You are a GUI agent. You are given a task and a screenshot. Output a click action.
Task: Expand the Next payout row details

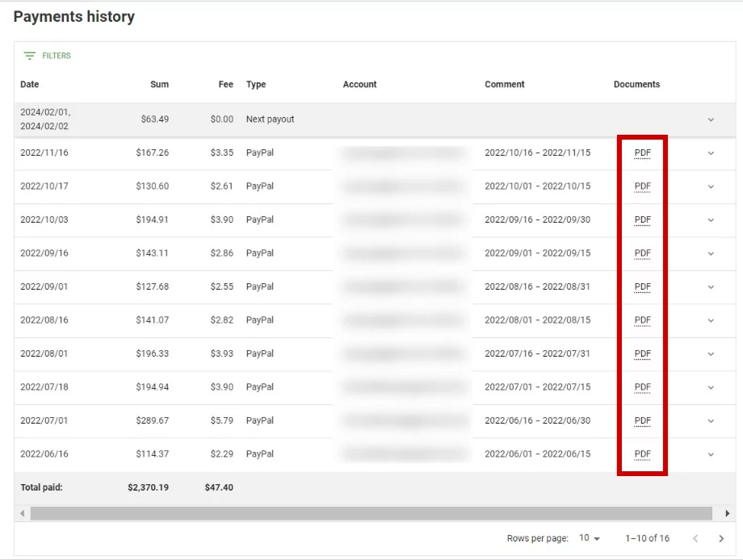pos(712,119)
